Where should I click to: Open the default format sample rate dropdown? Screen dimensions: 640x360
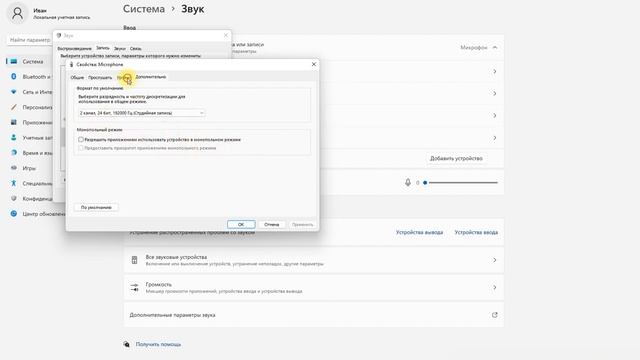tap(141, 113)
